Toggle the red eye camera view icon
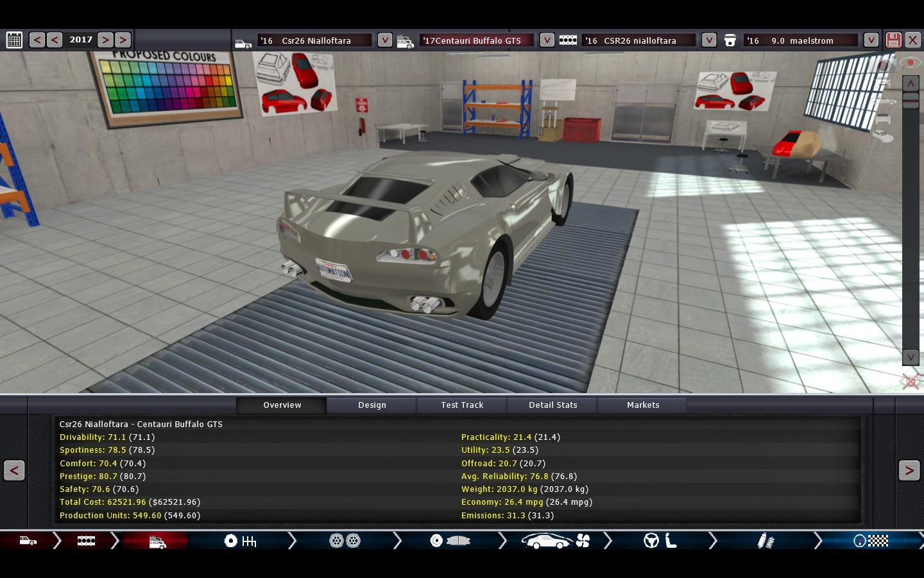924x578 pixels. pos(910,62)
